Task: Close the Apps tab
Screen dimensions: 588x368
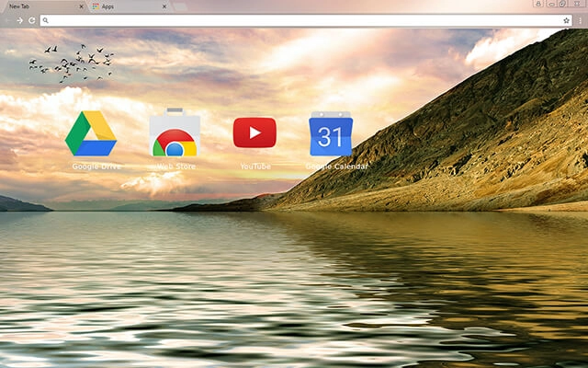Action: (164, 6)
